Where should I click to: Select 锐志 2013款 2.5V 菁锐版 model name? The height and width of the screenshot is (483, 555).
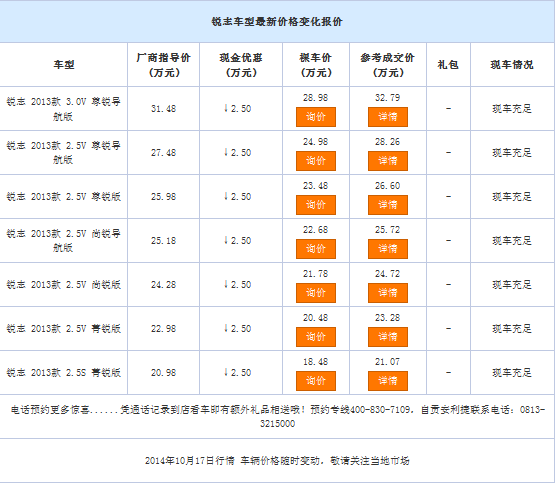click(x=63, y=328)
